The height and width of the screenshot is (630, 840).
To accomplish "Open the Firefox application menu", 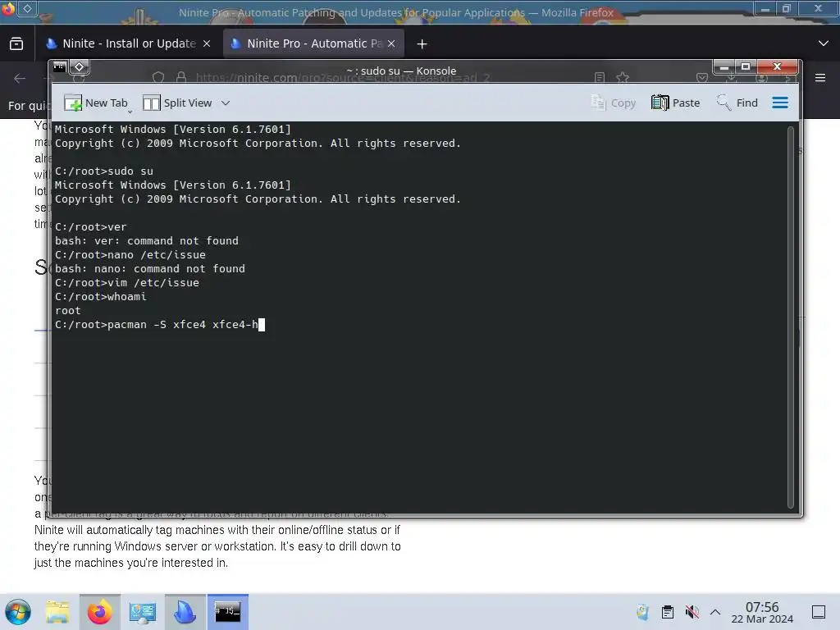I will coord(820,78).
